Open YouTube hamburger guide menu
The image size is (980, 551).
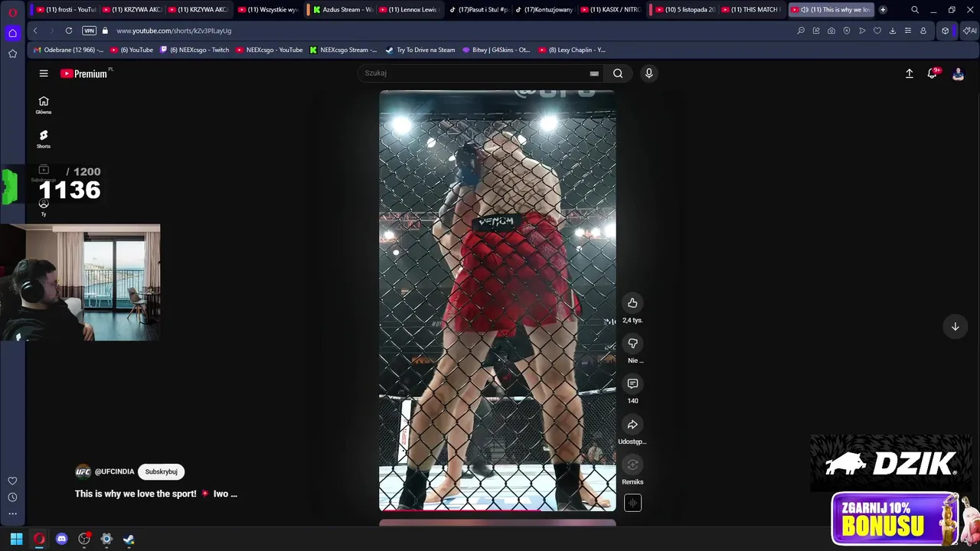click(44, 73)
